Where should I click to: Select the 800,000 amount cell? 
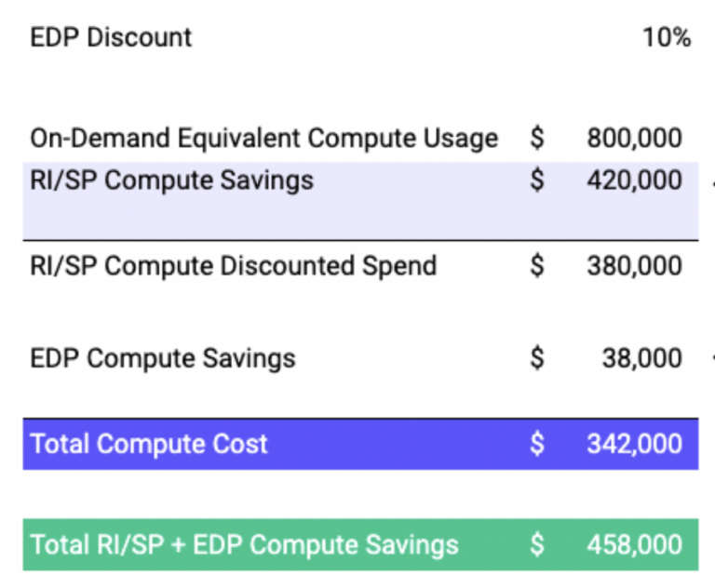pyautogui.click(x=634, y=139)
